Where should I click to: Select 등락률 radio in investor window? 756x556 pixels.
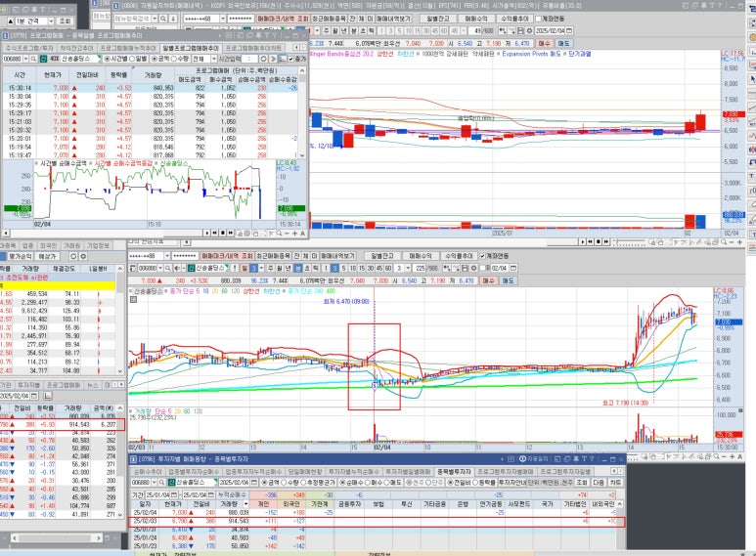click(x=477, y=483)
